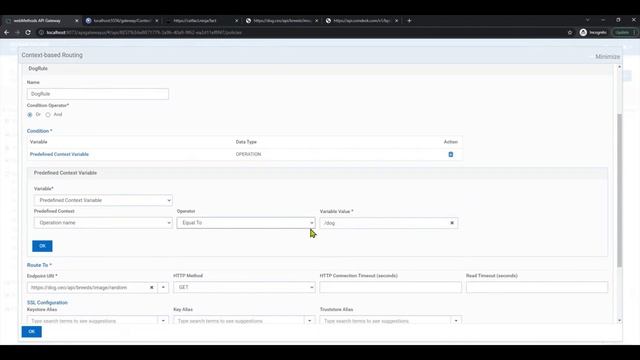Delete the Predefined Context Variable condition row
This screenshot has width=640, height=360.
point(451,154)
